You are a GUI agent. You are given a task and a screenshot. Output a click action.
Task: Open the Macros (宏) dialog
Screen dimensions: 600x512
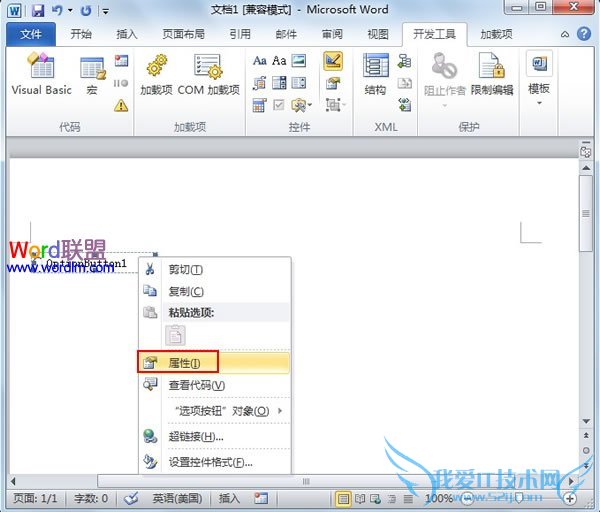92,75
